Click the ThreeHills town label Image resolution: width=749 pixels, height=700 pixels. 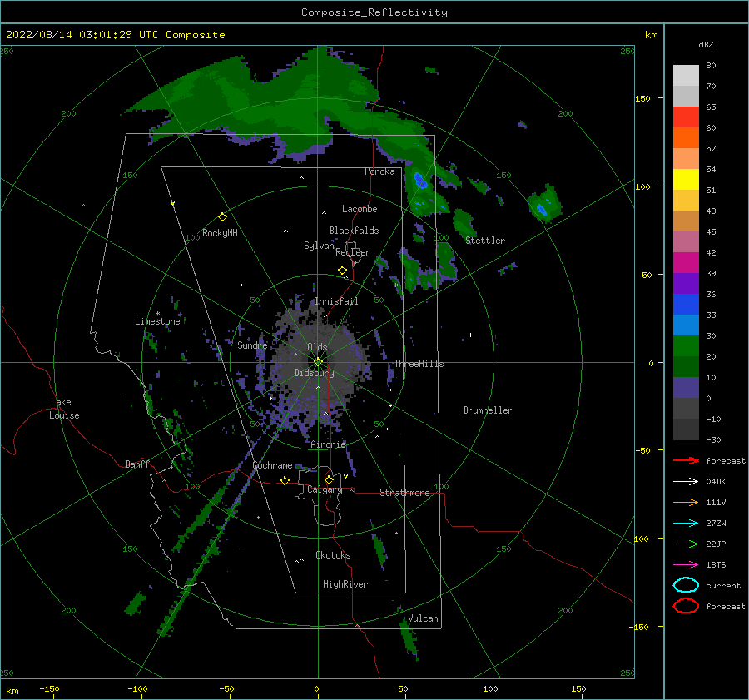[x=419, y=364]
